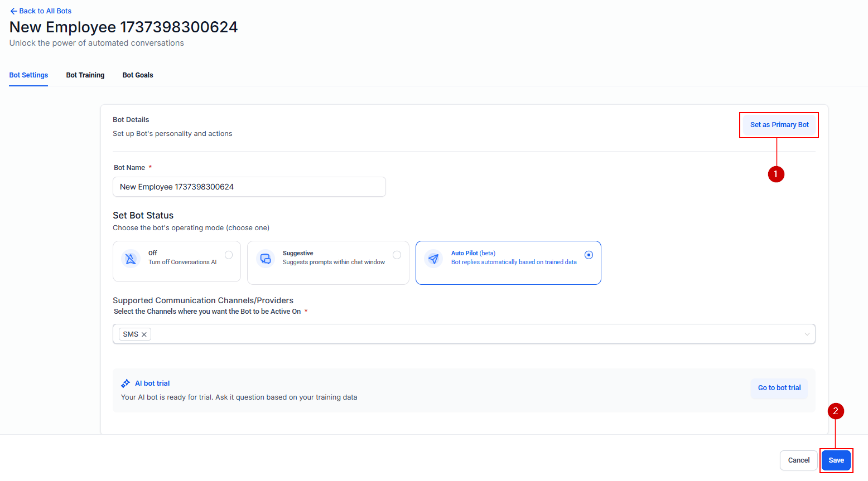Click inside the Bot Name field
Viewport: 868px width, 481px height.
(249, 187)
